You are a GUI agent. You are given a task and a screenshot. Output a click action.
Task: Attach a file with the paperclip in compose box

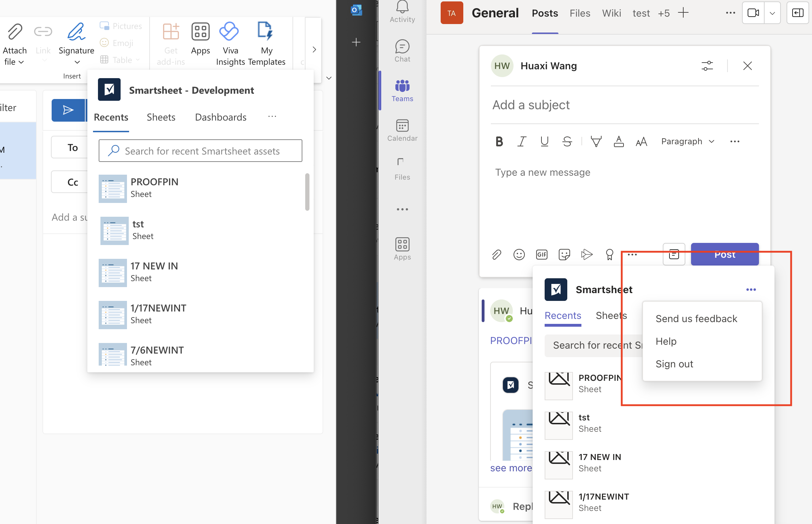pyautogui.click(x=497, y=254)
